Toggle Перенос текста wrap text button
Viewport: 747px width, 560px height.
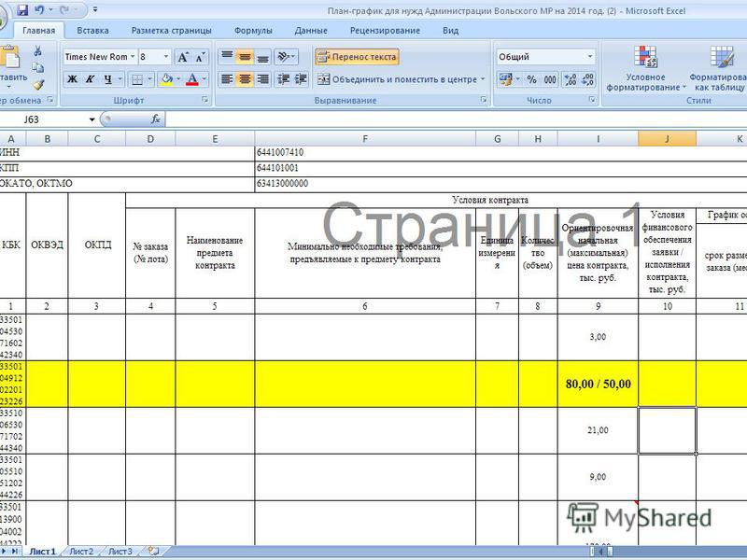tap(357, 57)
